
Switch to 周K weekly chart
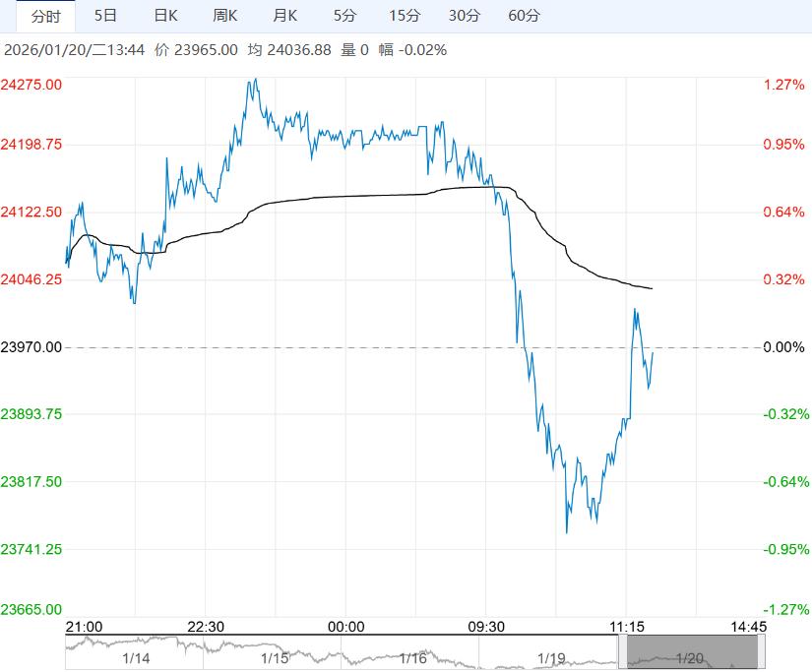(x=225, y=16)
